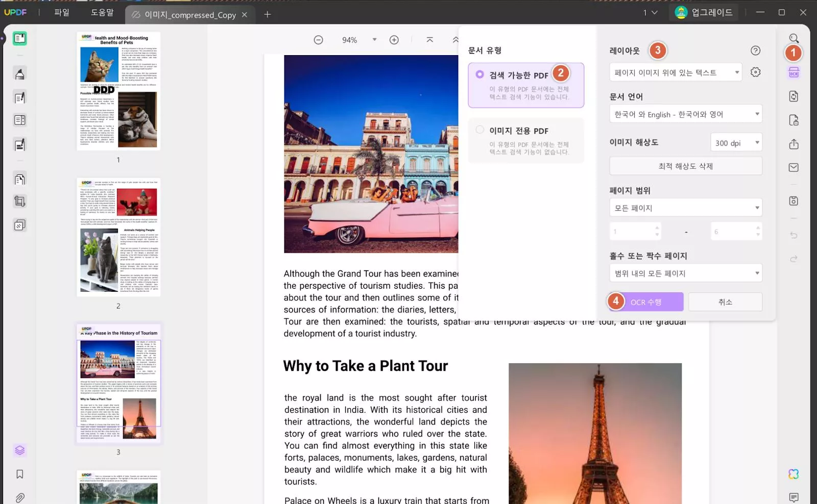Click the send by email envelope icon
This screenshot has height=504, width=817.
[794, 167]
